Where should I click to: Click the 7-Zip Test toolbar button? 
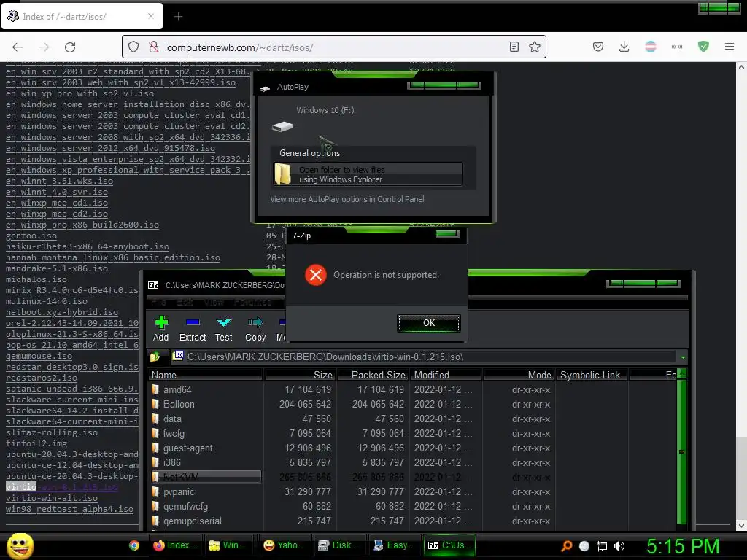(x=223, y=329)
